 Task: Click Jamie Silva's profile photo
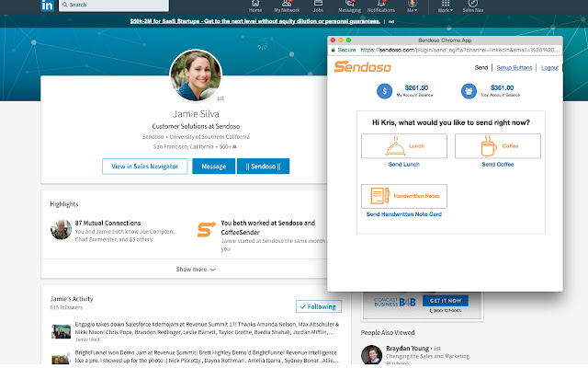pos(196,75)
